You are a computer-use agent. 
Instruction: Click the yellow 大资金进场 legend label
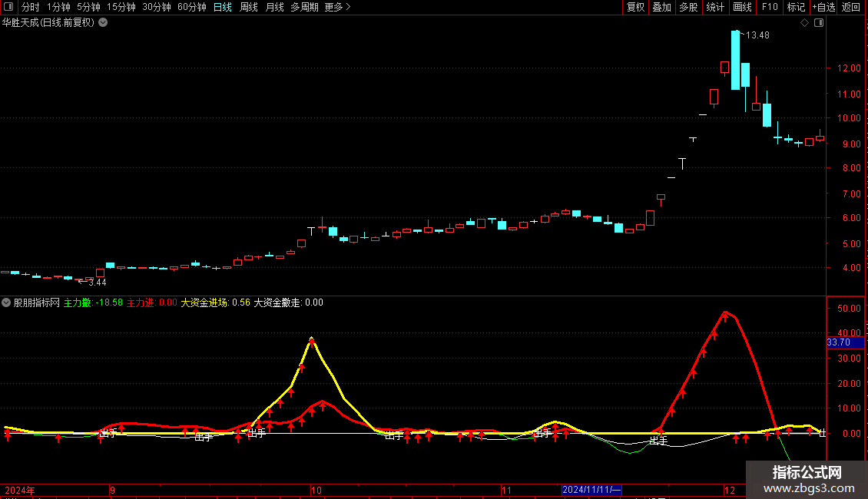click(204, 302)
